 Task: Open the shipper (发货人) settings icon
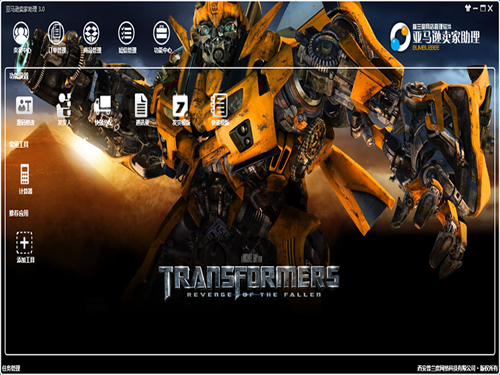click(x=63, y=105)
